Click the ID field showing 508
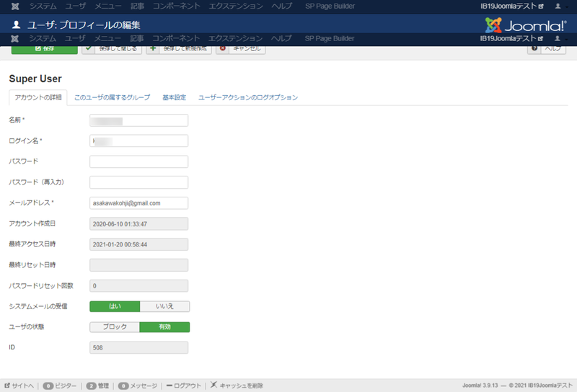This screenshot has height=392, width=577. (138, 347)
